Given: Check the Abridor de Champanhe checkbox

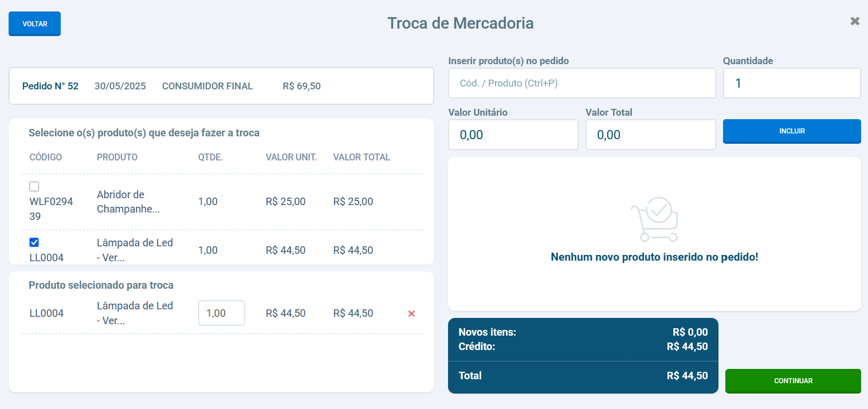Looking at the screenshot, I should coord(34,187).
